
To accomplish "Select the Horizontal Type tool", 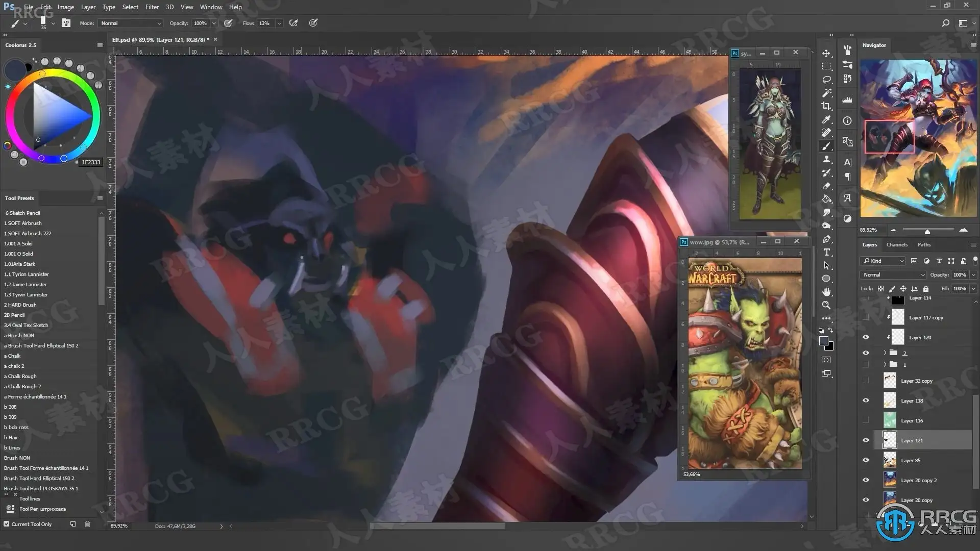I will tap(826, 252).
